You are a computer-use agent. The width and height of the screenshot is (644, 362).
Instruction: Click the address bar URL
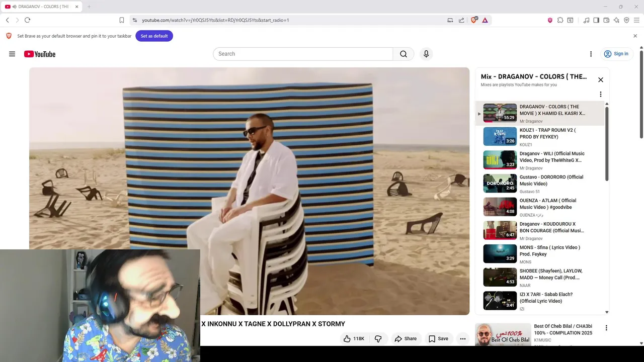pyautogui.click(x=215, y=20)
